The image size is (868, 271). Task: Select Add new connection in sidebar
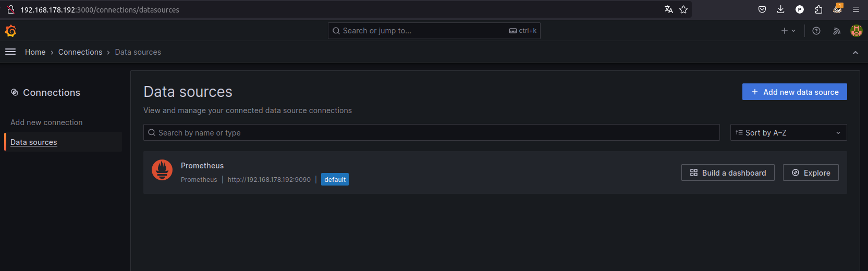[x=46, y=122]
